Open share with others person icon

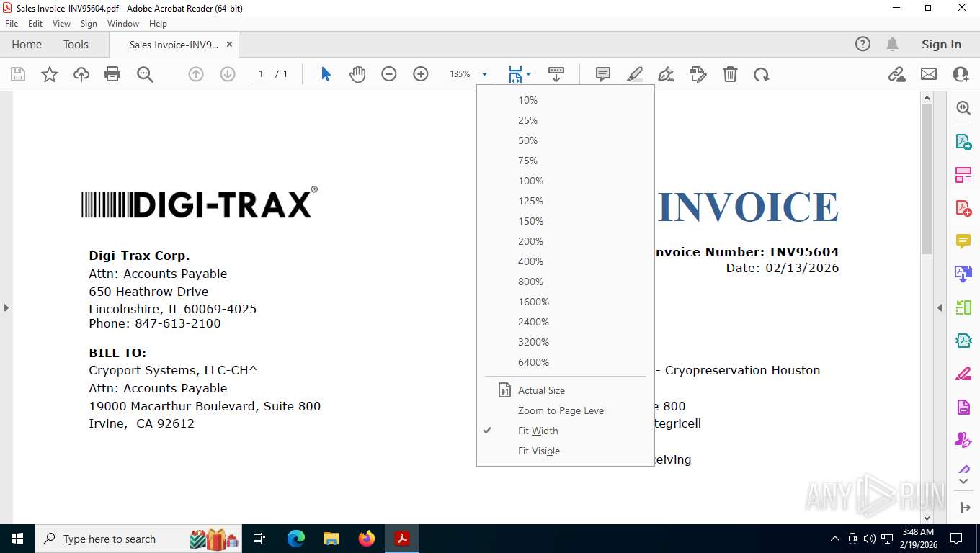pyautogui.click(x=961, y=74)
